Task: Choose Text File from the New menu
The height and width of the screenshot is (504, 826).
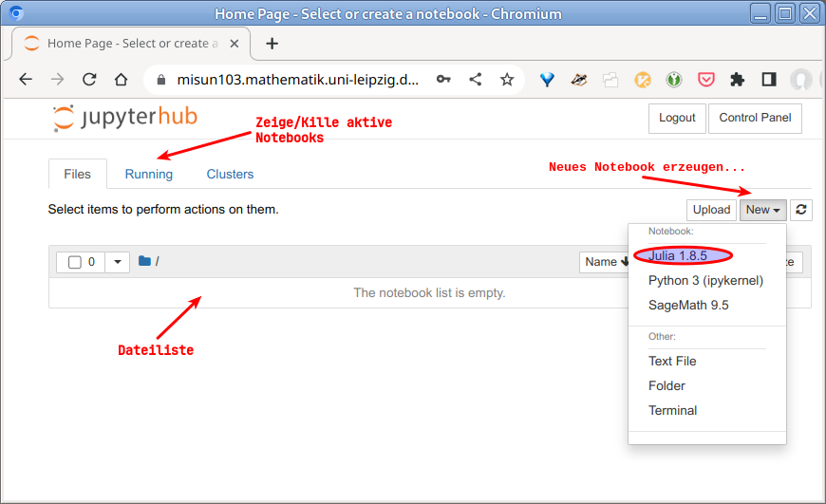Action: coord(672,361)
